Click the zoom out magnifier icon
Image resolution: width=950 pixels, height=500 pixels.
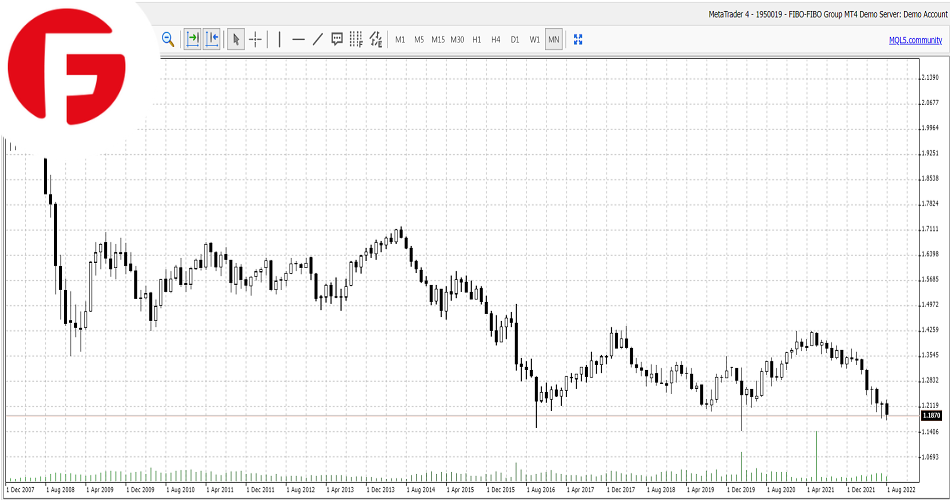coord(168,39)
